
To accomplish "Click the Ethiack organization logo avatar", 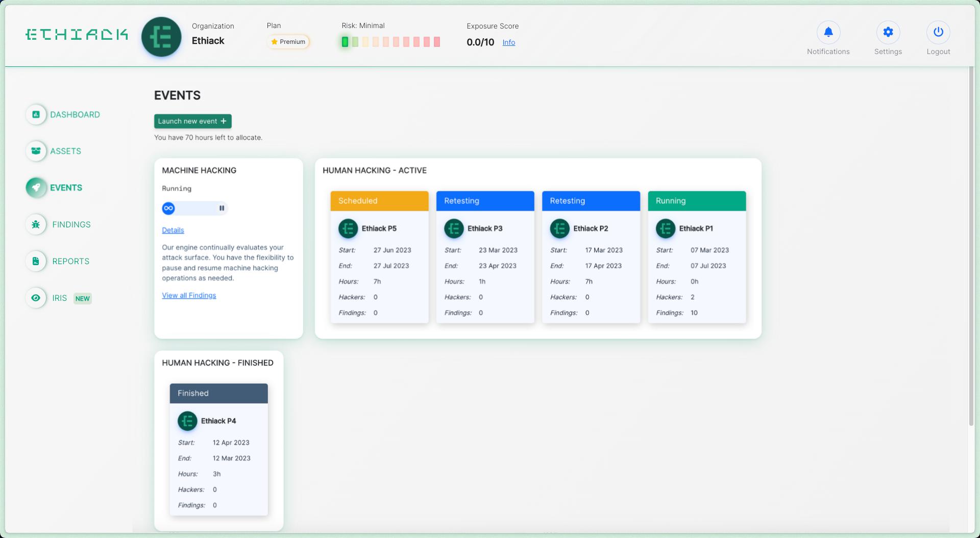I will pos(161,37).
